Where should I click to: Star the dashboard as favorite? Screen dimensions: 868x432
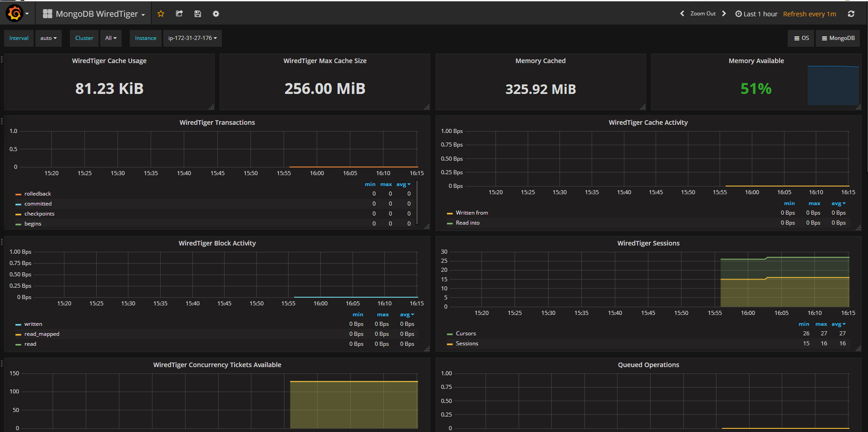161,14
